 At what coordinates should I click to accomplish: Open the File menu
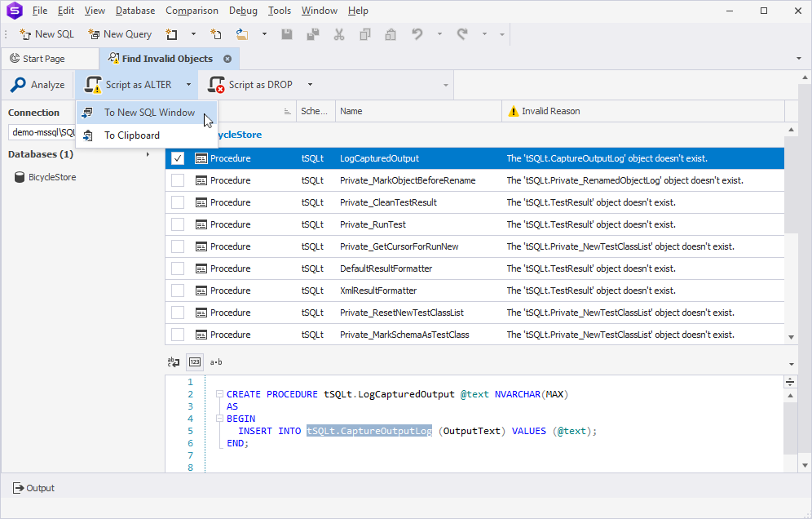(x=40, y=11)
